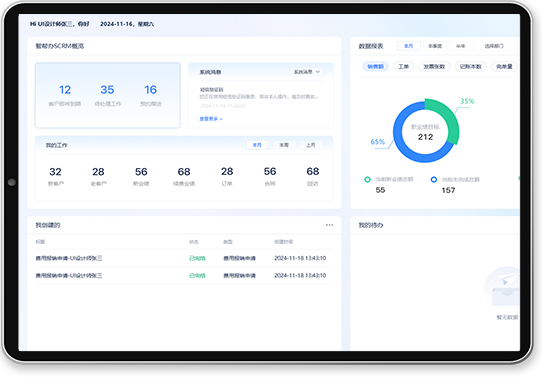This screenshot has width=542, height=379.
Task: Click the blue 65% donut chart segment
Action: click(411, 138)
